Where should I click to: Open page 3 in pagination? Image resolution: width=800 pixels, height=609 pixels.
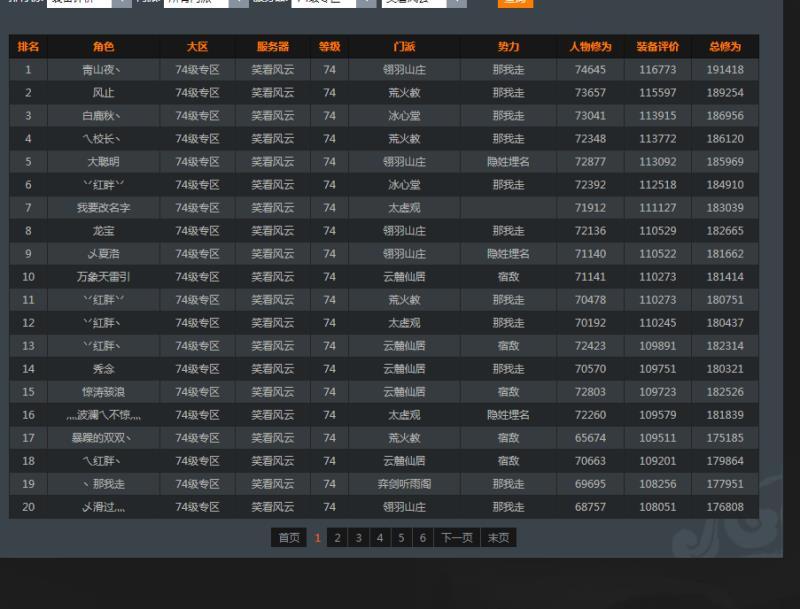point(359,538)
